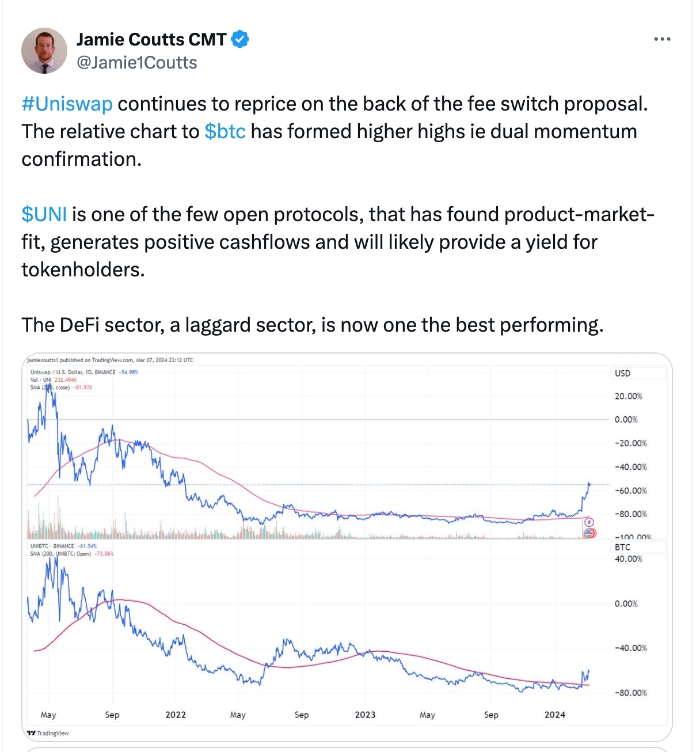Click the 2022 marker on time axis
Image resolution: width=700 pixels, height=752 pixels.
176,715
